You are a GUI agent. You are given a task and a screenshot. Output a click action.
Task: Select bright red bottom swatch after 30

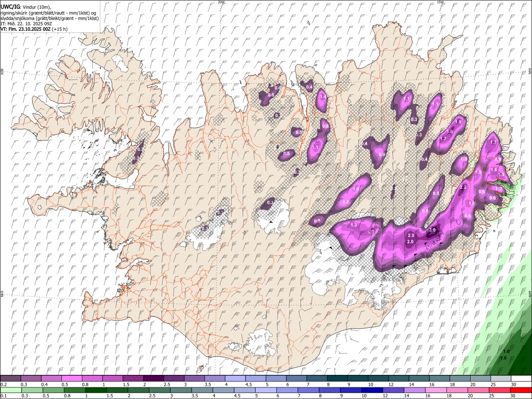(x=521, y=390)
